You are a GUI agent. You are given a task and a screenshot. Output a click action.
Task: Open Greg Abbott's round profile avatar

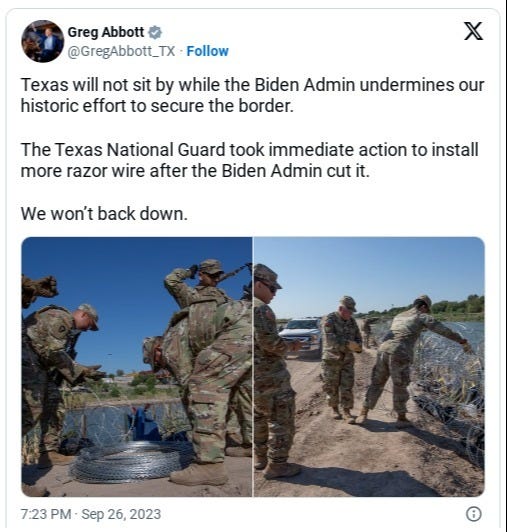coord(42,41)
